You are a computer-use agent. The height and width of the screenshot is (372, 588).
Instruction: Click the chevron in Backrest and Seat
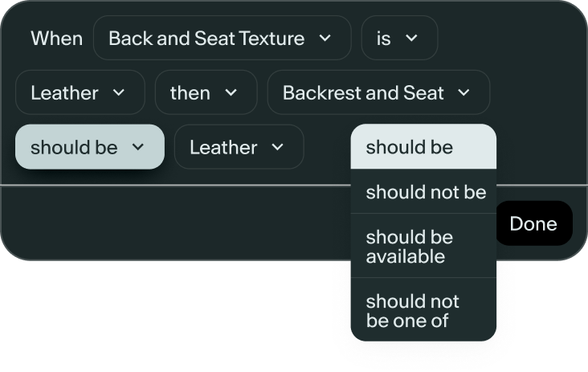coord(463,92)
